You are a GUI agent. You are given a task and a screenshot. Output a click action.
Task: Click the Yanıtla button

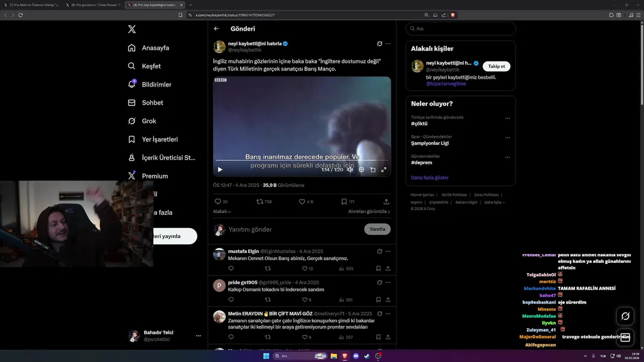click(x=377, y=229)
